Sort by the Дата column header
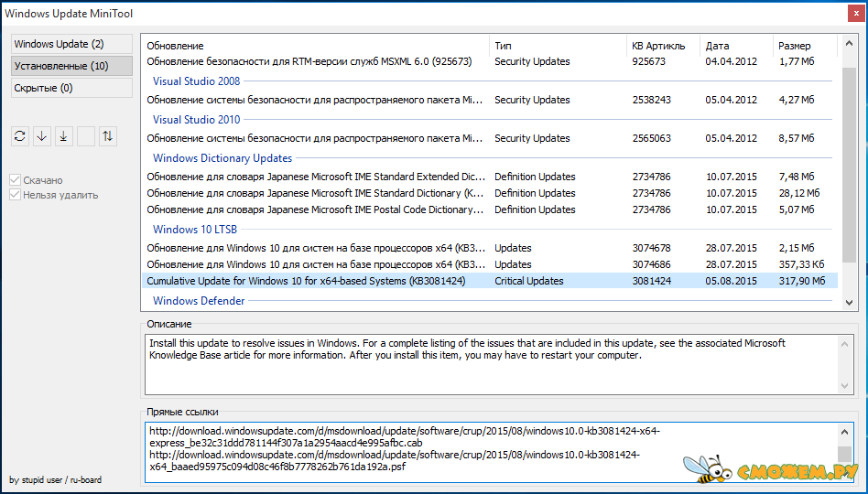868x494 pixels. (736, 46)
